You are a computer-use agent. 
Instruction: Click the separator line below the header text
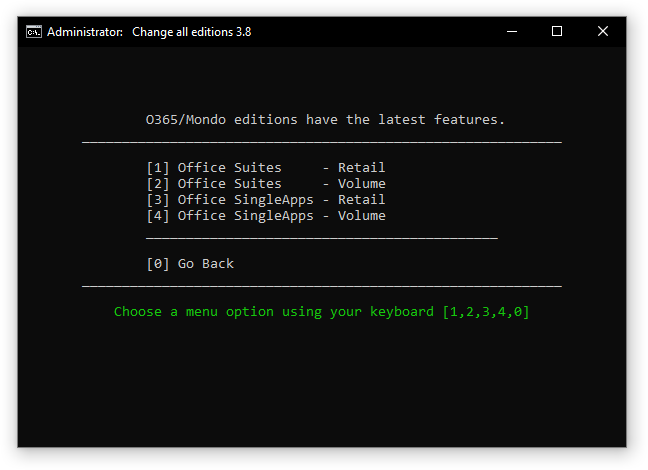tap(321, 143)
